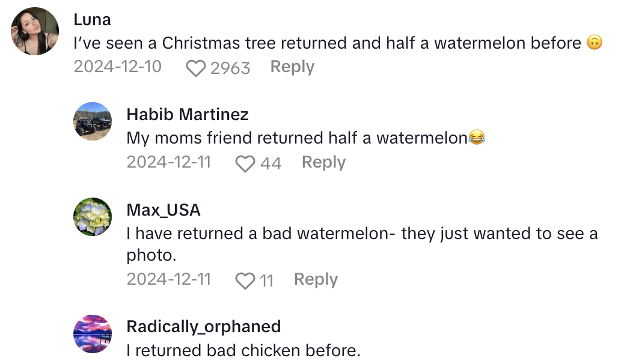Click the 2963 like count on Luna's comment
624x364 pixels.
tap(230, 68)
